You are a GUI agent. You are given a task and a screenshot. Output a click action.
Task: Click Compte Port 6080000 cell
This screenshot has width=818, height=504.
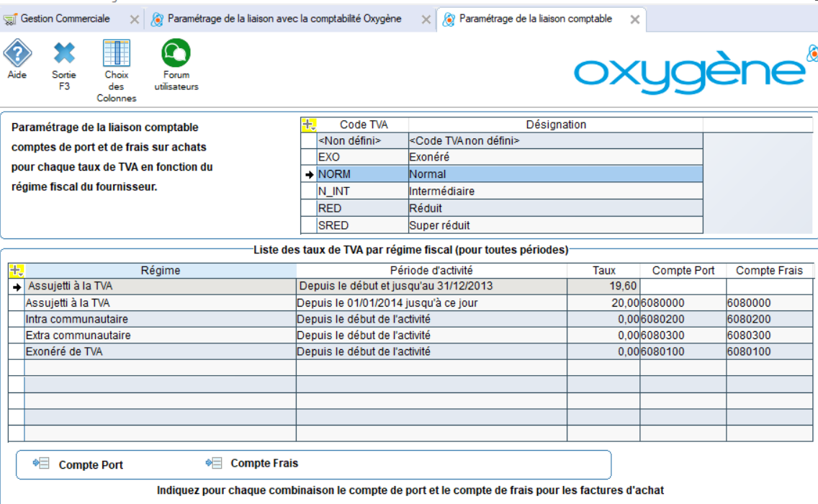(x=683, y=303)
